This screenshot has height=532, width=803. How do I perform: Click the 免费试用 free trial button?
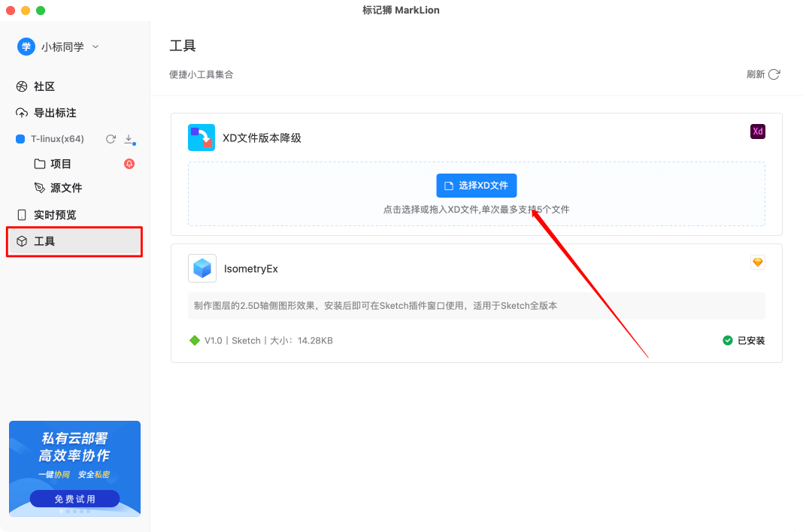click(x=74, y=498)
